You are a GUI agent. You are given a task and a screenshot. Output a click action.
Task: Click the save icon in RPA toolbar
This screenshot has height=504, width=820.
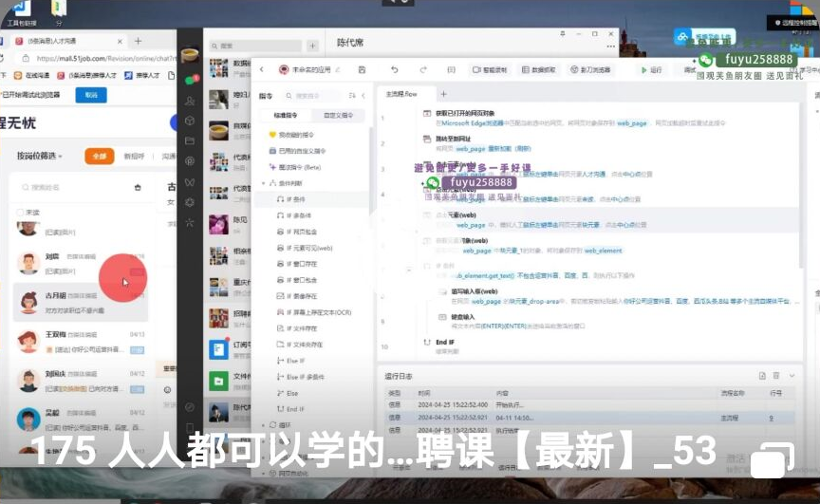[x=362, y=69]
